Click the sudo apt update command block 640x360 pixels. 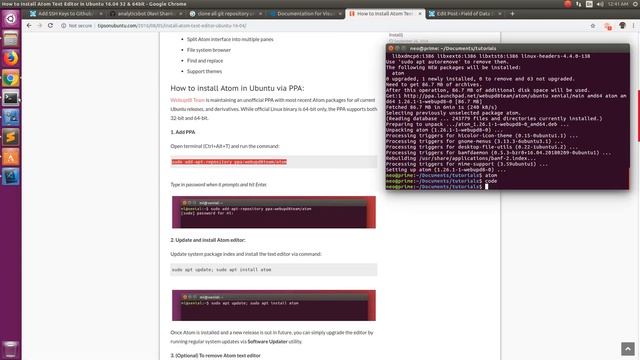point(273,269)
